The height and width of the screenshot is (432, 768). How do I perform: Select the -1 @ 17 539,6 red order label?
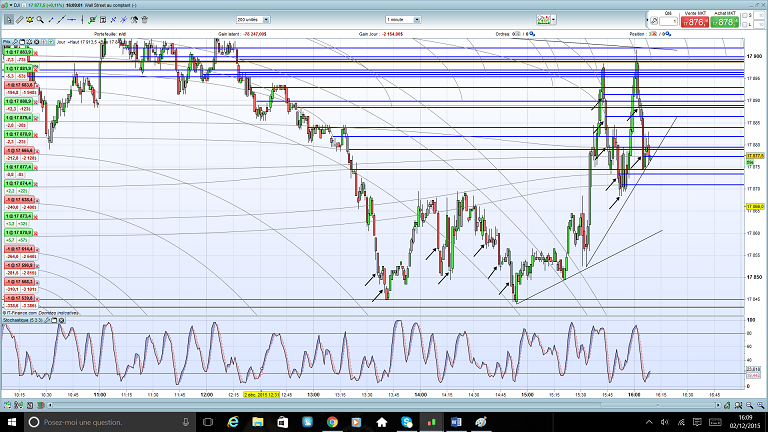point(19,298)
